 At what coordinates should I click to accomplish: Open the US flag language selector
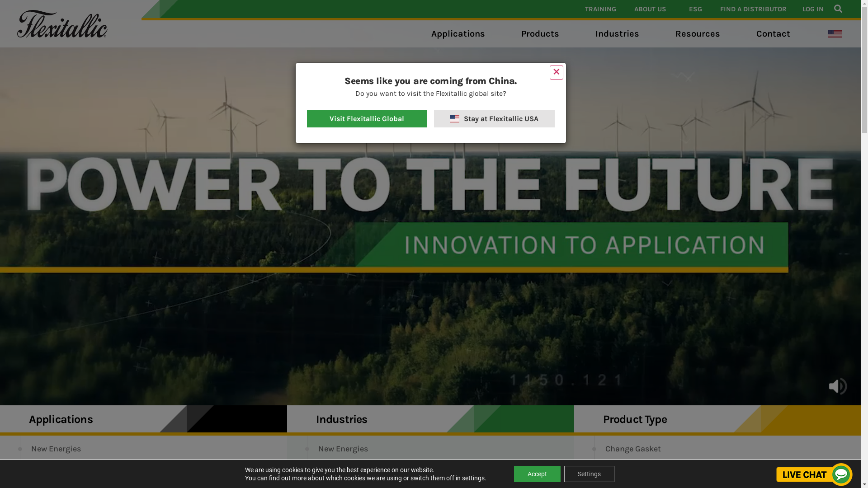tap(835, 34)
